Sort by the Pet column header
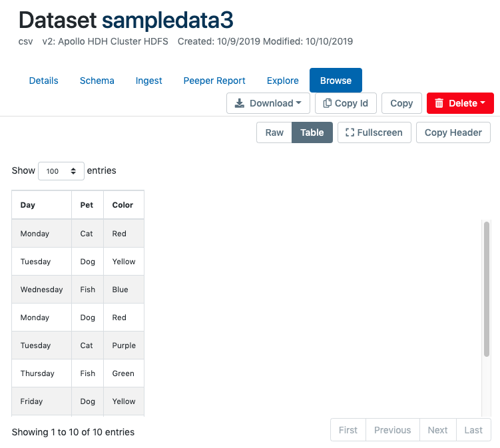Screen dimensions: 500x448 [87, 205]
